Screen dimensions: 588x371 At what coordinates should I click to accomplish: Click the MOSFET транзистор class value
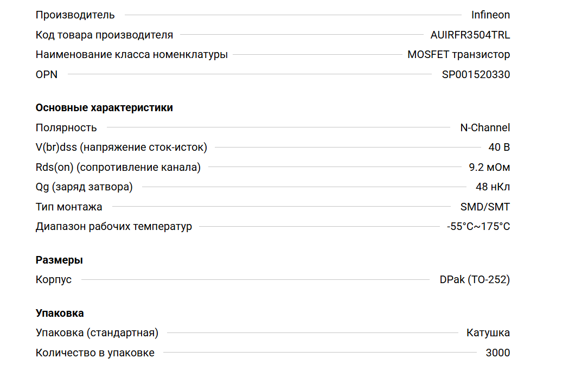458,55
